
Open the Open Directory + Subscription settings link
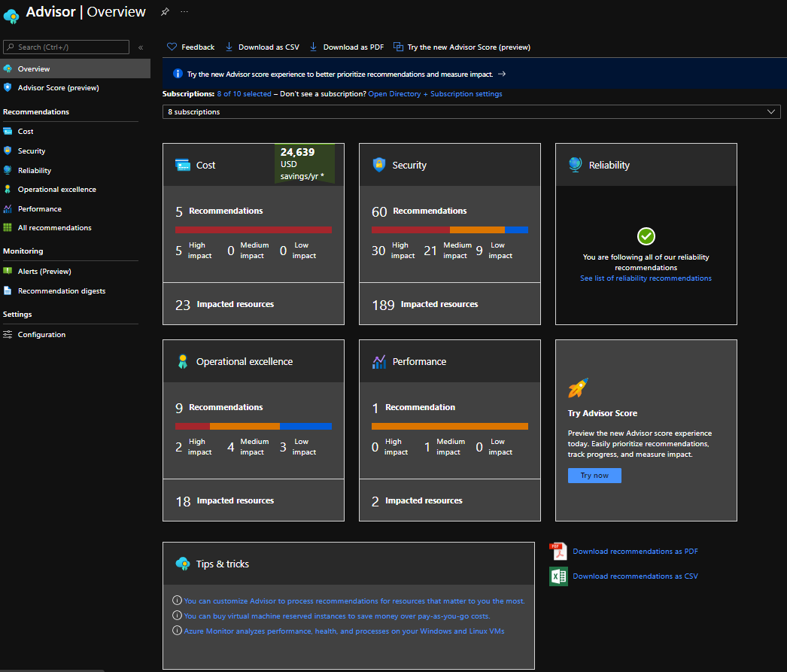point(435,94)
